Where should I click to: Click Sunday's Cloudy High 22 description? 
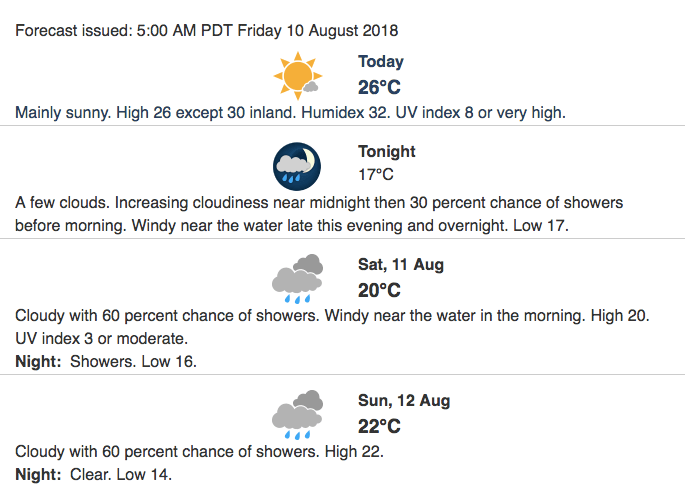tap(199, 452)
